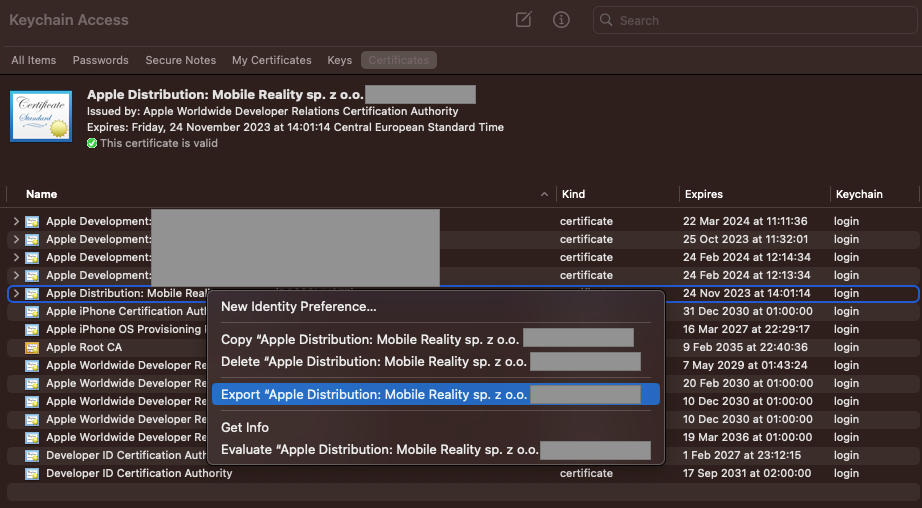Click the expiry date 7 May 2029 at 01:43:24

coord(745,365)
